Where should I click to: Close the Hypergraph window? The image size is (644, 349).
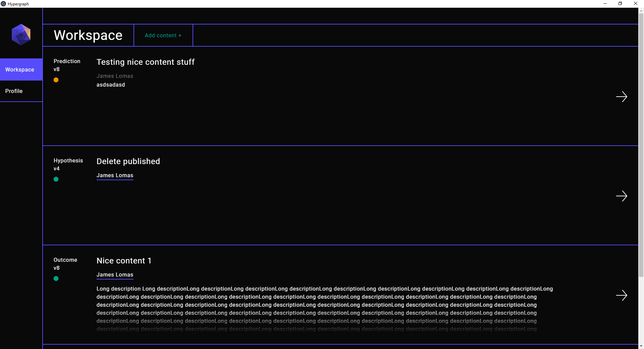pos(636,4)
